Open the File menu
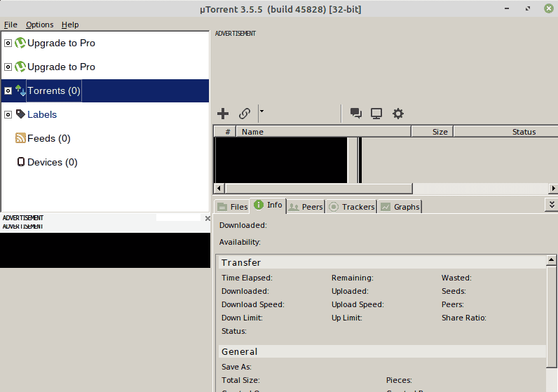The width and height of the screenshot is (558, 392). point(11,25)
